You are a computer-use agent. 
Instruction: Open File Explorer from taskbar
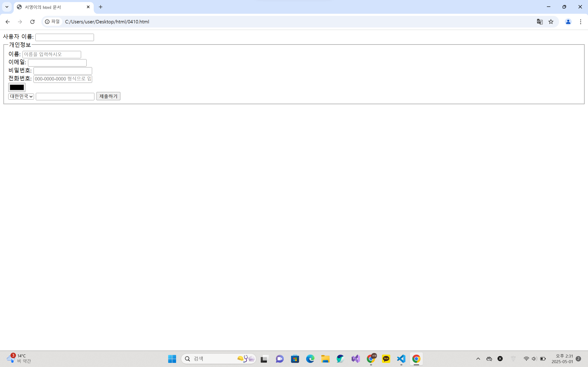(325, 359)
